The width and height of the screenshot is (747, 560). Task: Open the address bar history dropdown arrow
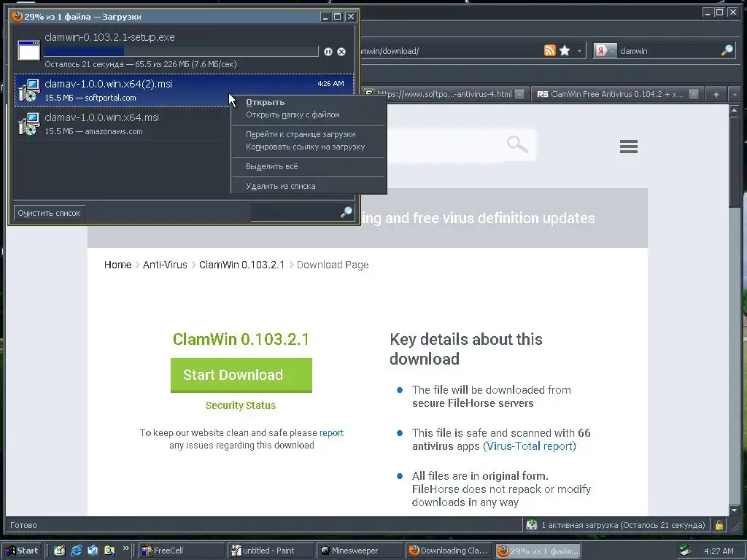pyautogui.click(x=579, y=50)
